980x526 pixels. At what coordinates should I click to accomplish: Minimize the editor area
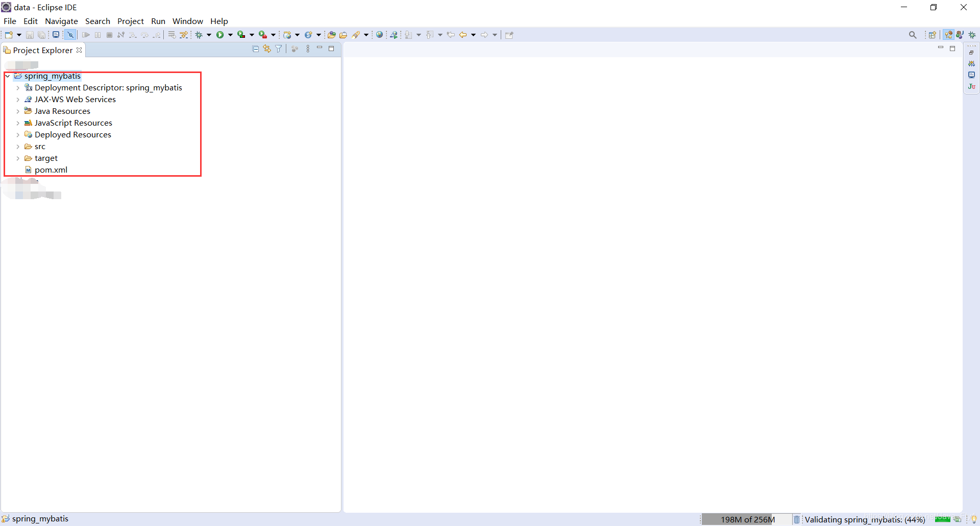[941, 47]
